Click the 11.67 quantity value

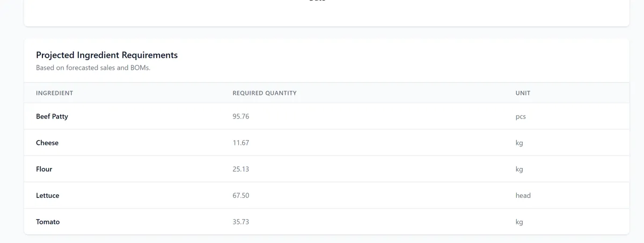tap(240, 143)
